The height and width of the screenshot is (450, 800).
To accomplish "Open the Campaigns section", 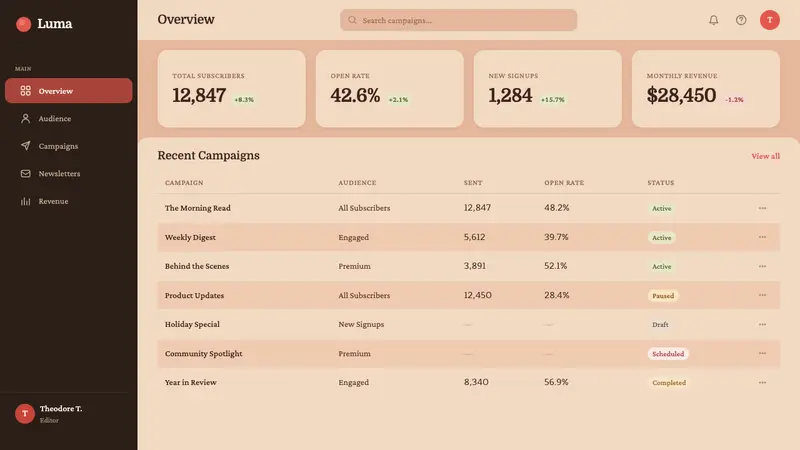I will point(69,146).
